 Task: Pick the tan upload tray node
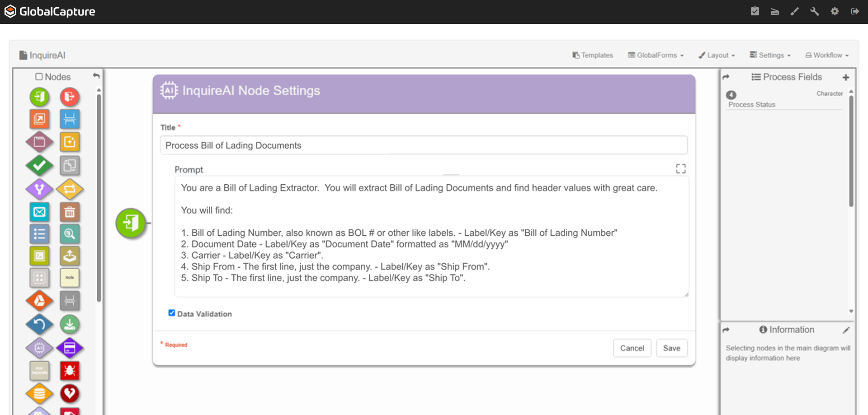click(x=70, y=256)
